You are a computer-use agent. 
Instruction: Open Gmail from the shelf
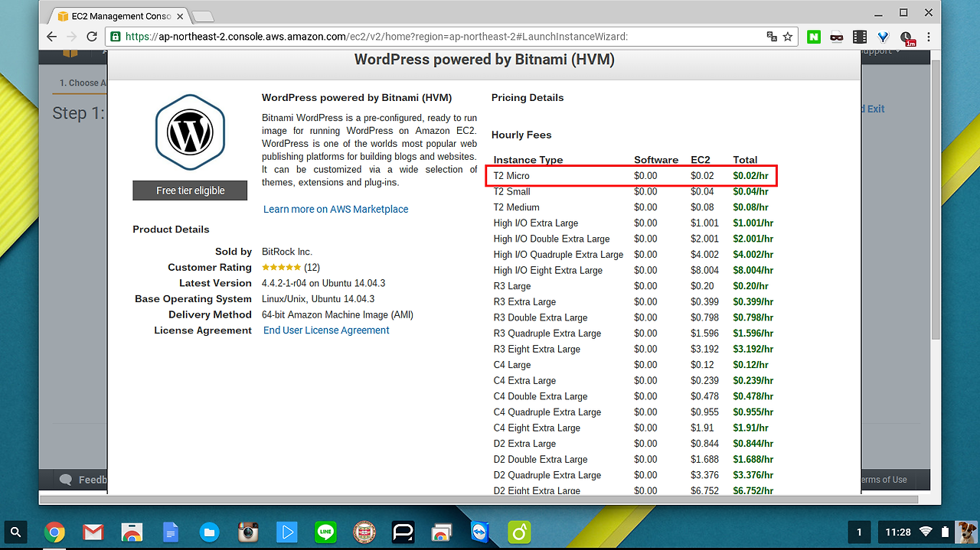pyautogui.click(x=93, y=532)
